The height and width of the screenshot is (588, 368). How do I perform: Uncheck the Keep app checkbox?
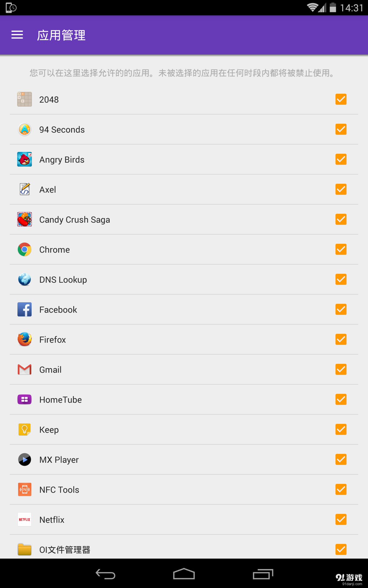click(341, 429)
